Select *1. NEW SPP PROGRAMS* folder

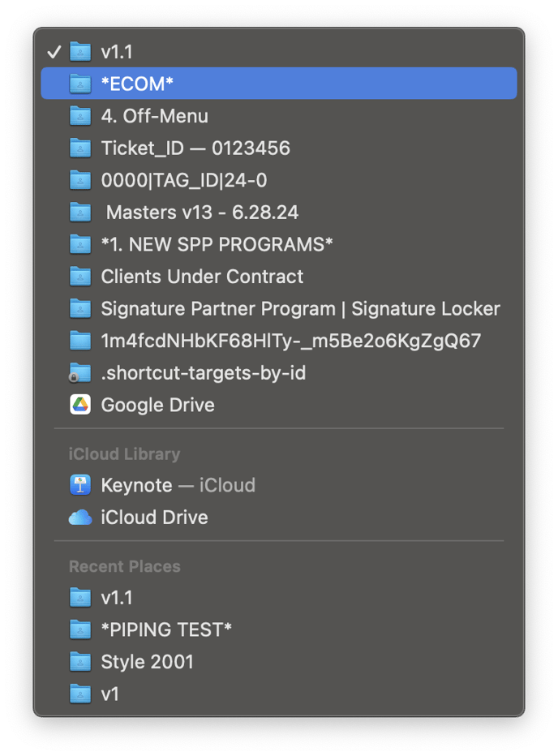pos(217,244)
